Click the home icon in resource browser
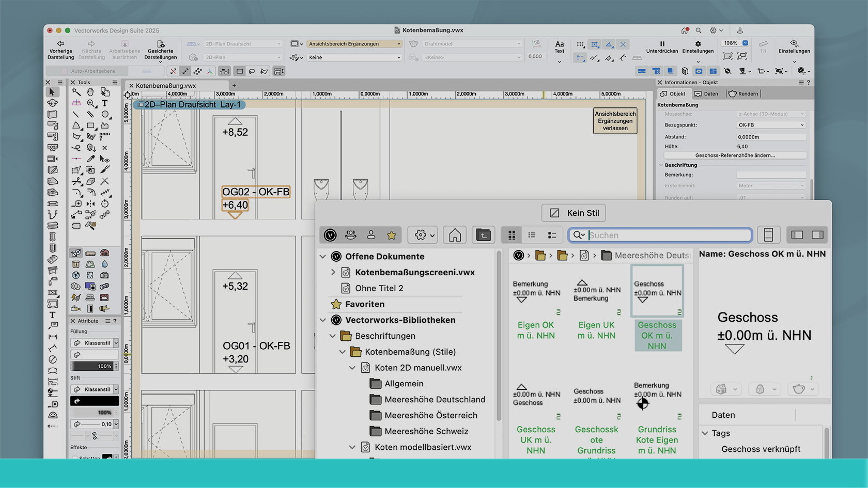Image resolution: width=868 pixels, height=488 pixels. click(x=455, y=235)
